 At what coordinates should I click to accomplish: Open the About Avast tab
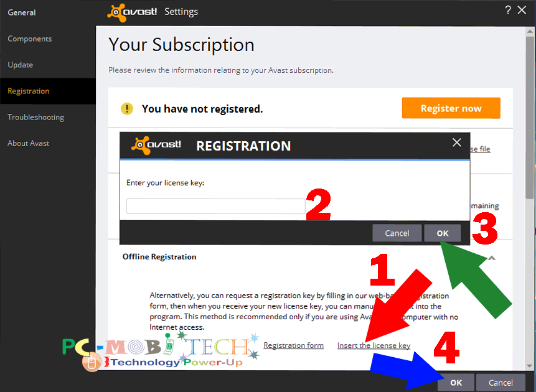point(29,143)
